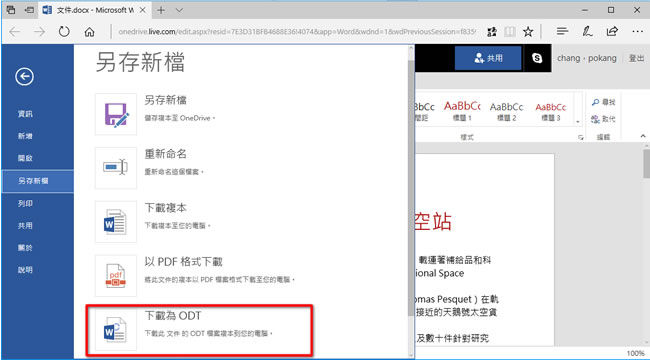
Task: Click 共用 in the blue sidebar
Action: (x=25, y=226)
